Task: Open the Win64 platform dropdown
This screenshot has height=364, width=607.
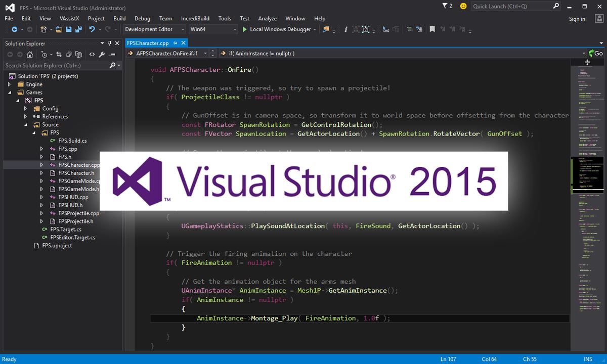Action: [x=213, y=30]
